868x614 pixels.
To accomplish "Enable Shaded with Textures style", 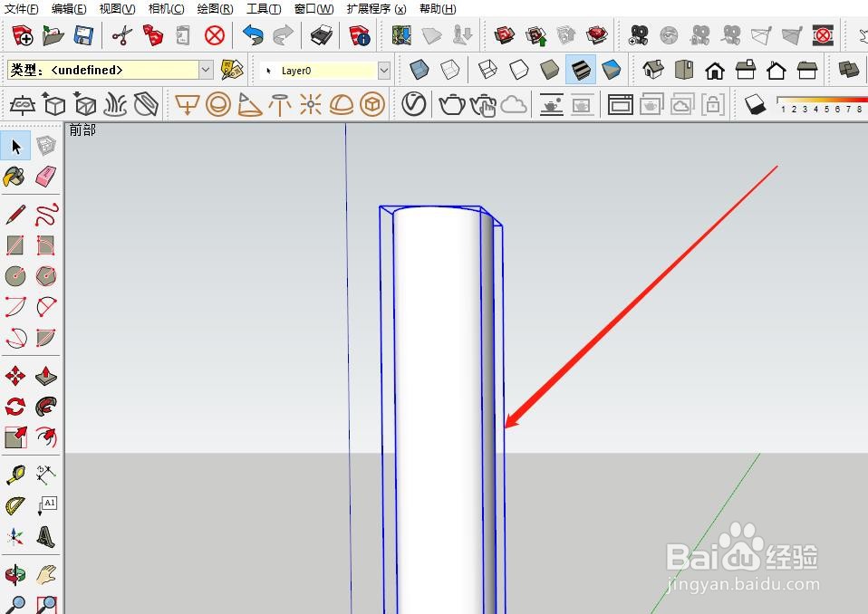I will [x=580, y=70].
